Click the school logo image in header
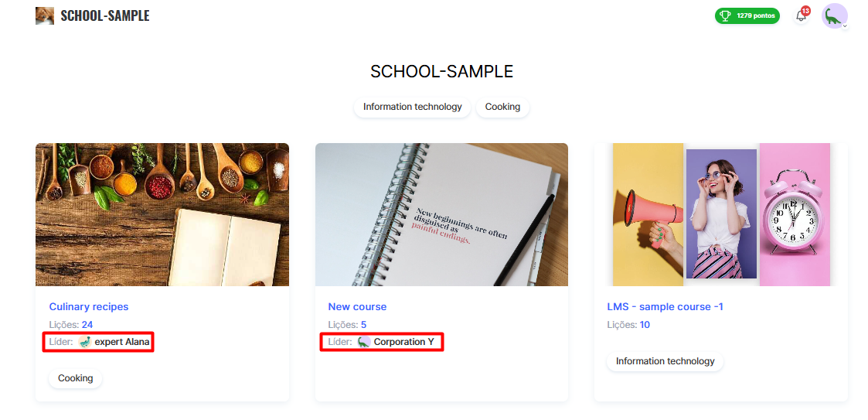The height and width of the screenshot is (420, 868). pos(45,15)
